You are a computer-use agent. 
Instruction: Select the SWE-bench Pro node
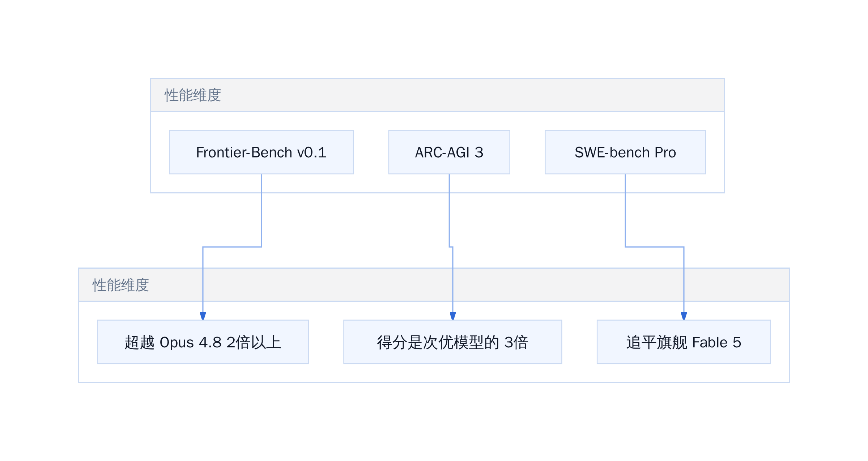click(625, 152)
